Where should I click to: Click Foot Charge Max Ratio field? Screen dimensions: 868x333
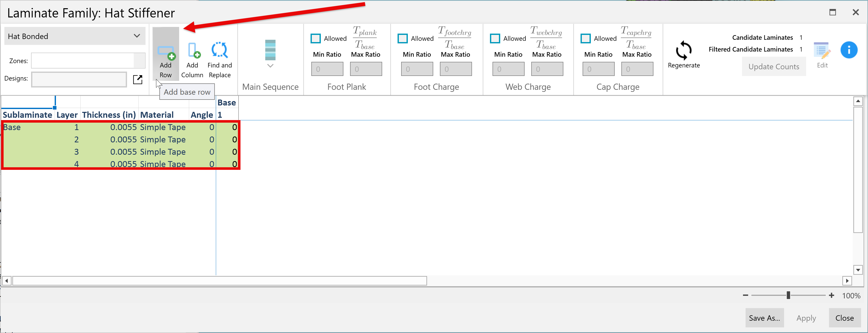[456, 69]
